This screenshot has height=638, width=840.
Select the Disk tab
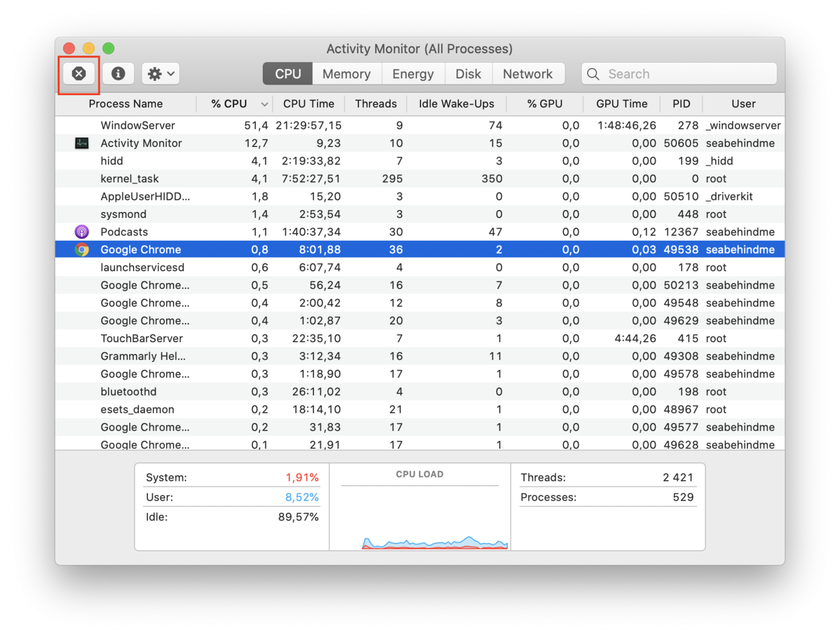click(x=468, y=73)
